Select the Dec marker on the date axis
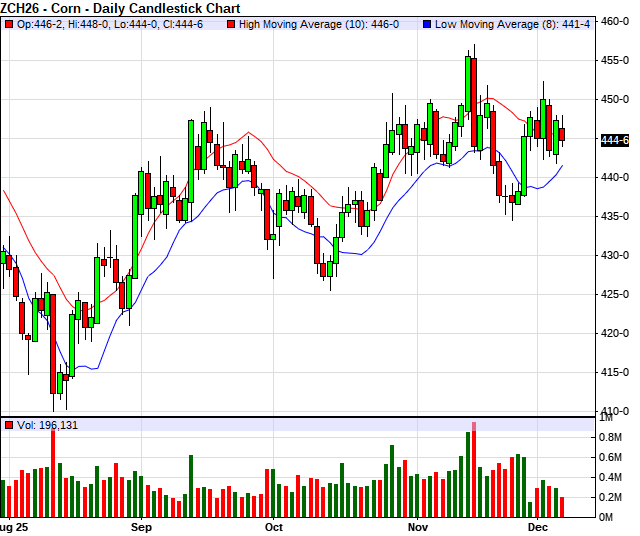640x536 pixels. 541,525
